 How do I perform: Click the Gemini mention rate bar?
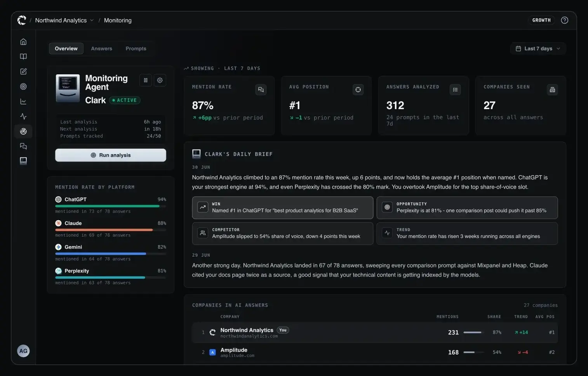point(111,254)
